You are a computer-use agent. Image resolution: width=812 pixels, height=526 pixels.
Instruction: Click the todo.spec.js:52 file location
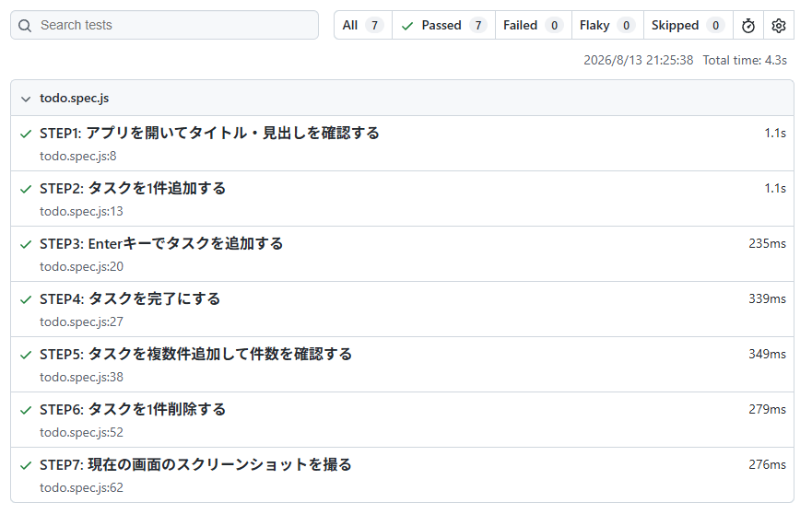click(x=81, y=433)
